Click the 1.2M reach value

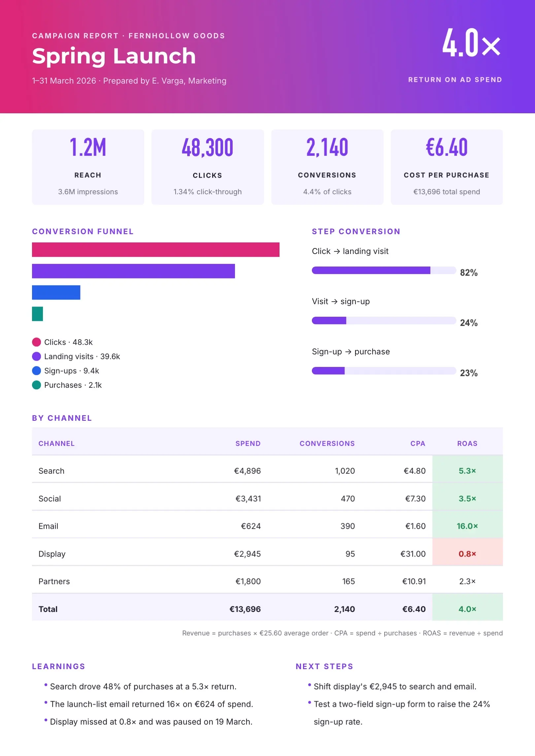coord(88,147)
